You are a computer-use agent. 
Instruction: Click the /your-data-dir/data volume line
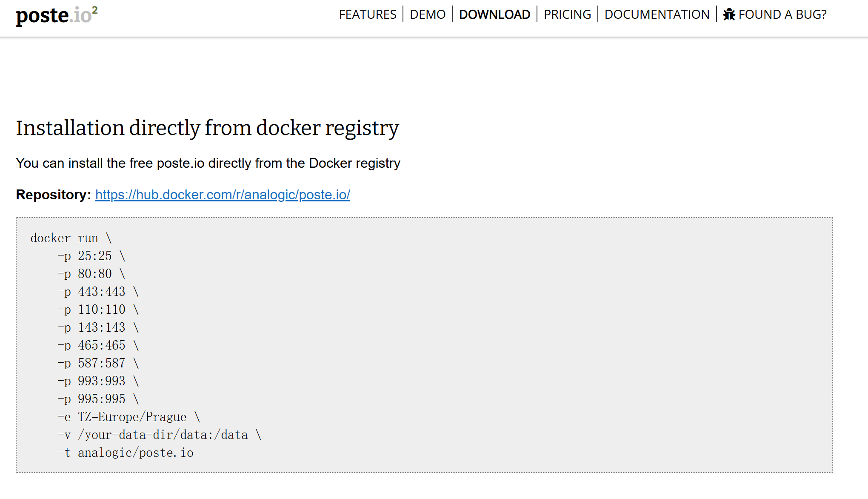tap(160, 435)
